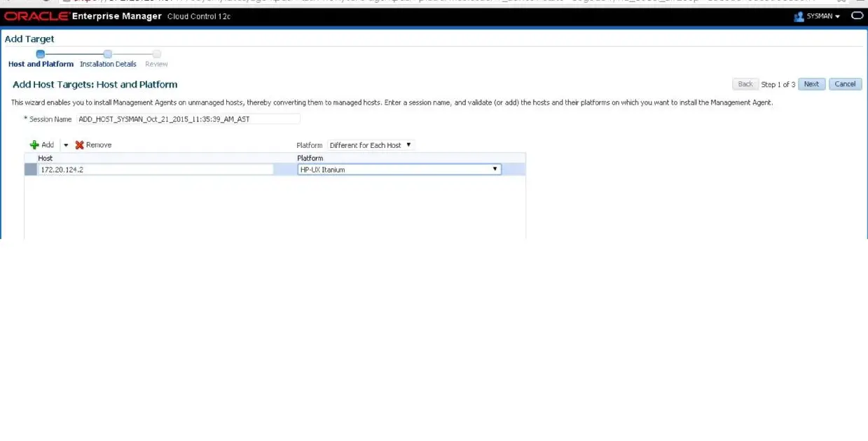Select the Installation Details step node

107,54
